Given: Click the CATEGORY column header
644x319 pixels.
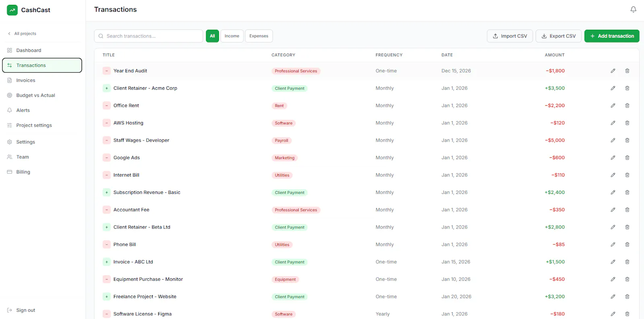Looking at the screenshot, I should point(283,55).
